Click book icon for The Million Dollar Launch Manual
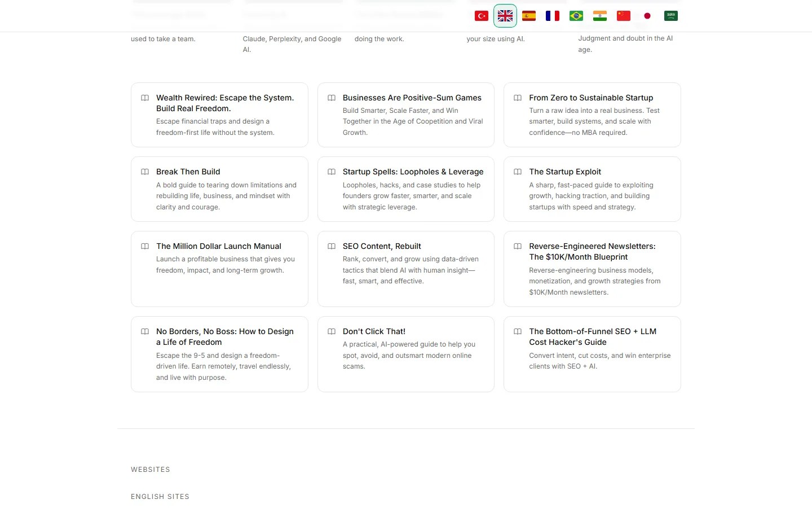Screen dimensions: 812x508 click(145, 246)
